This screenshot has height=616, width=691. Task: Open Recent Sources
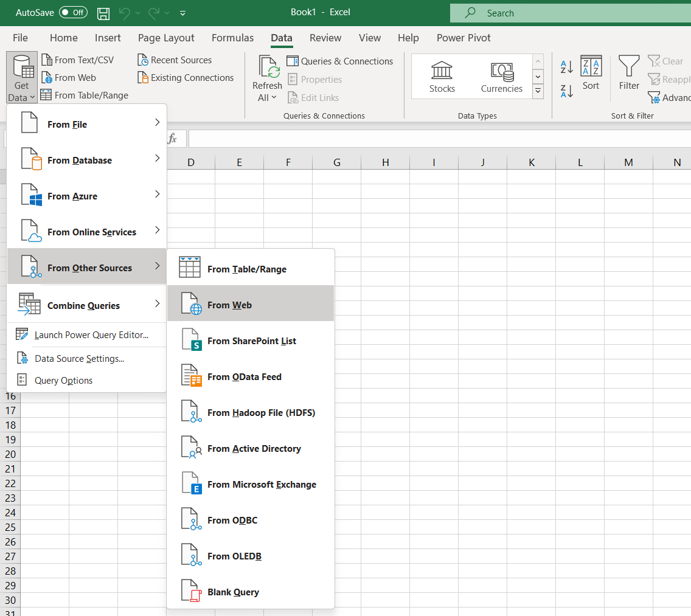click(x=175, y=60)
